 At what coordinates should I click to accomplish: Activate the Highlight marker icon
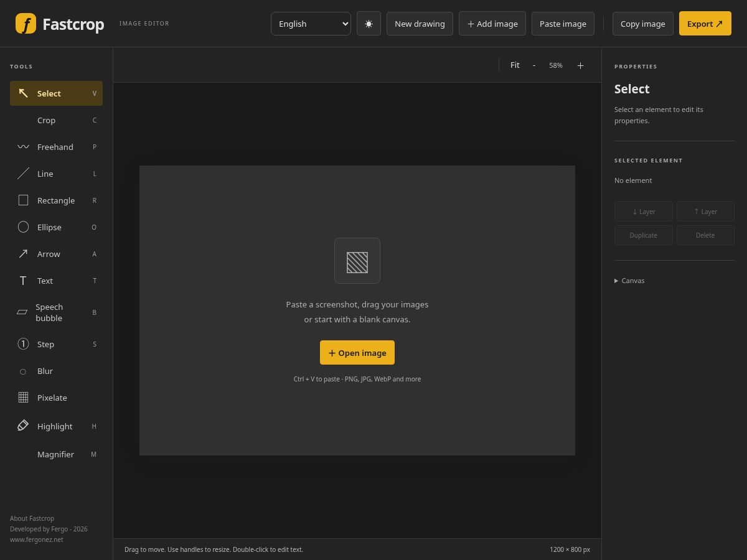tap(23, 426)
